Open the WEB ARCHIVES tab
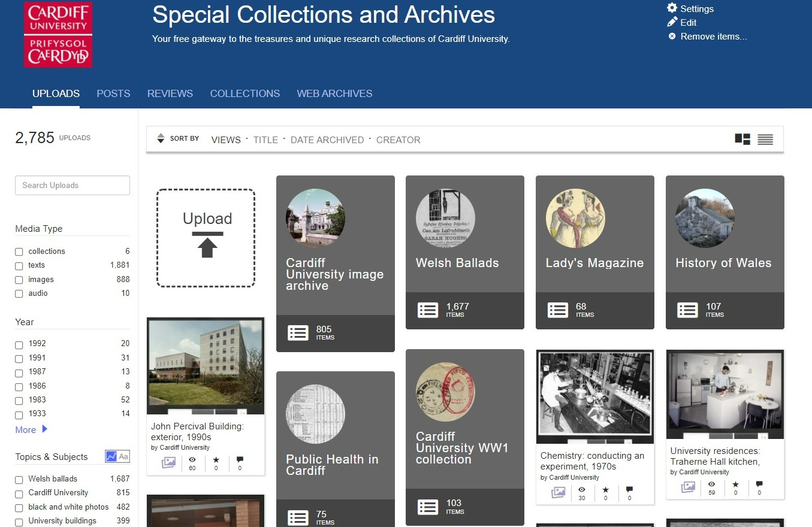 tap(334, 93)
